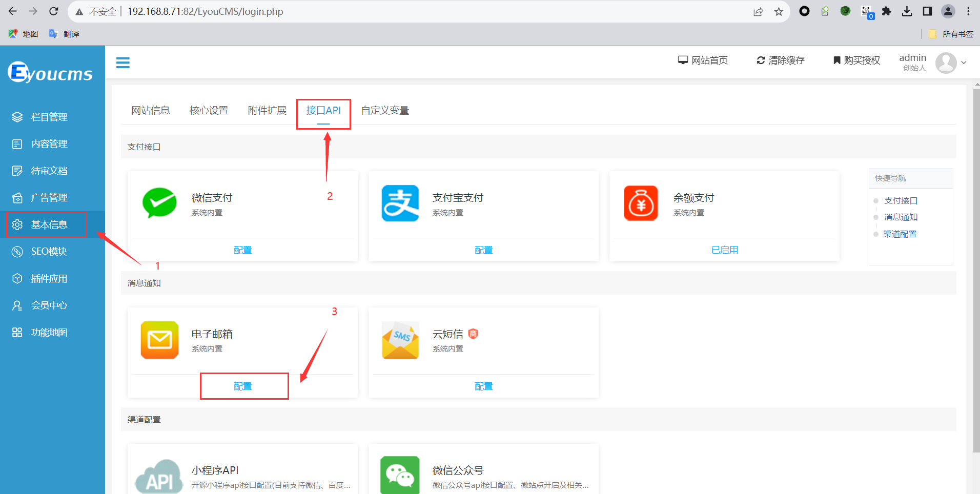980x494 pixels.
Task: Open browser profile icon
Action: coord(948,11)
